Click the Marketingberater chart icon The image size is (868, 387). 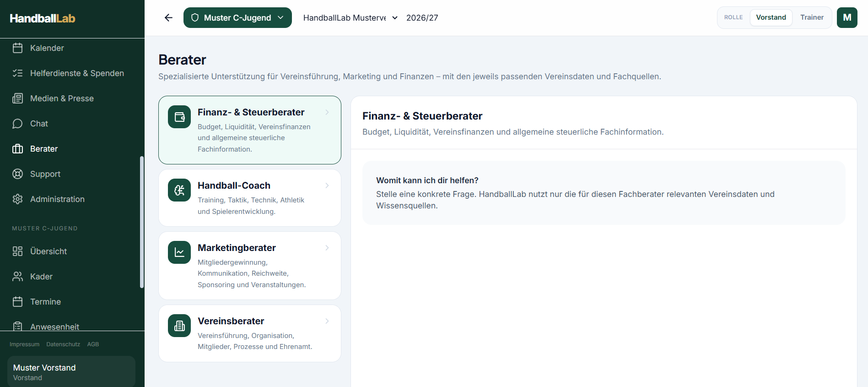coord(179,252)
